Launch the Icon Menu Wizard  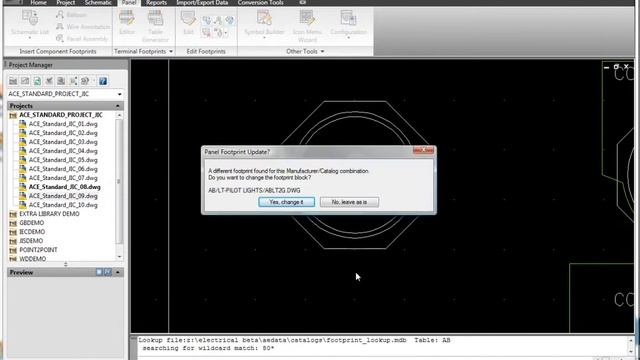307,26
